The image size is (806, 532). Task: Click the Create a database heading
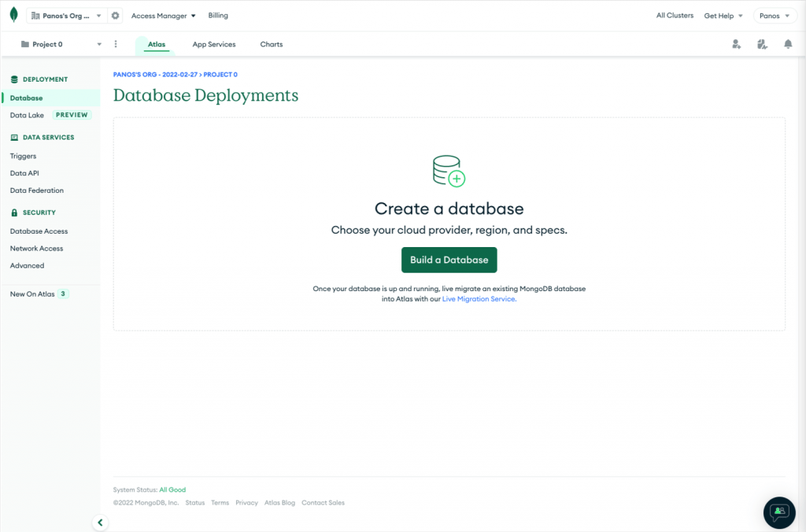(449, 209)
